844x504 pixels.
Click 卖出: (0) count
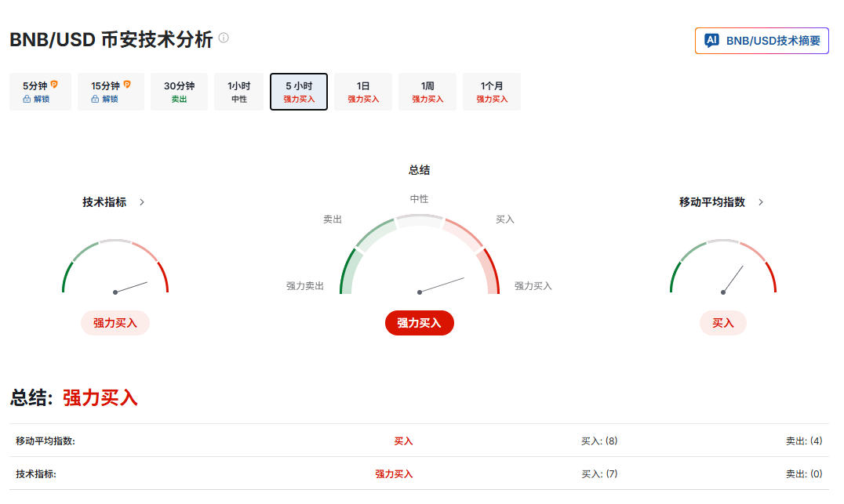[x=804, y=474]
